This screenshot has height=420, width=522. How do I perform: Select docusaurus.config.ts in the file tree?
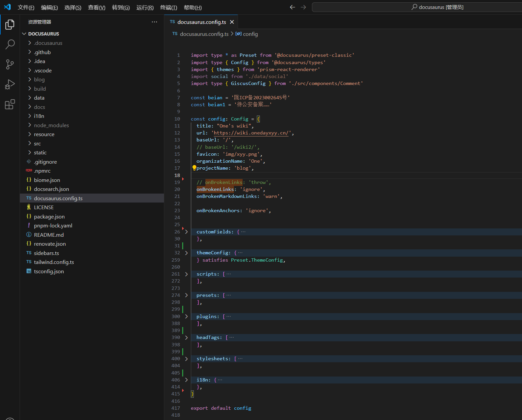tap(92, 198)
